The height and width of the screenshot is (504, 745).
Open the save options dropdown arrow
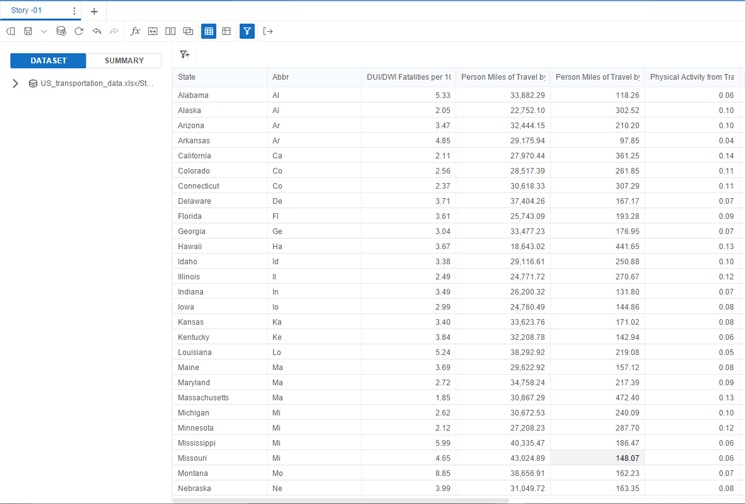[44, 31]
